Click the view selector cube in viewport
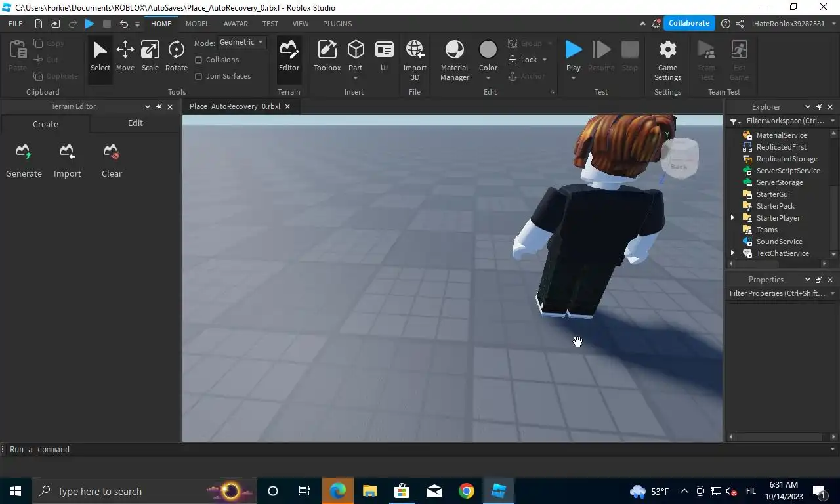 679,159
